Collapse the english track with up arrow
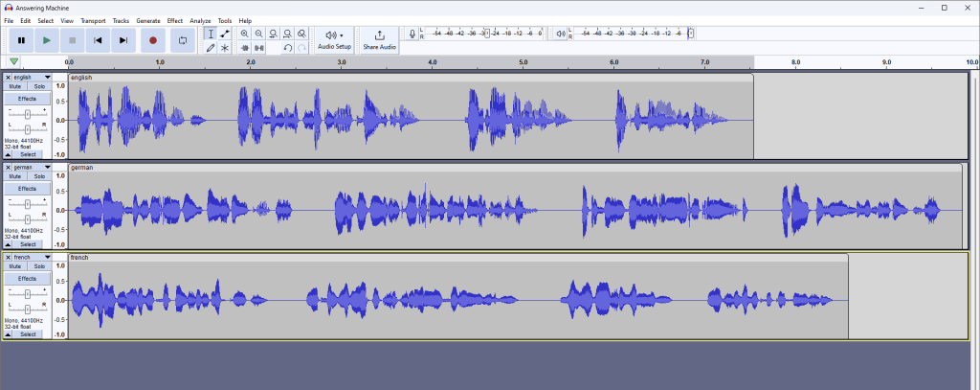Viewport: 980px width, 390px height. [8, 154]
